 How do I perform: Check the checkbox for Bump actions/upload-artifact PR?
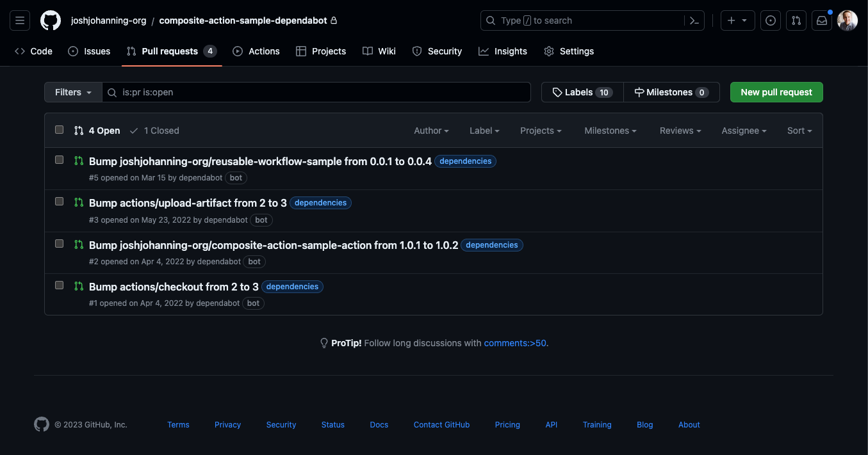point(59,202)
